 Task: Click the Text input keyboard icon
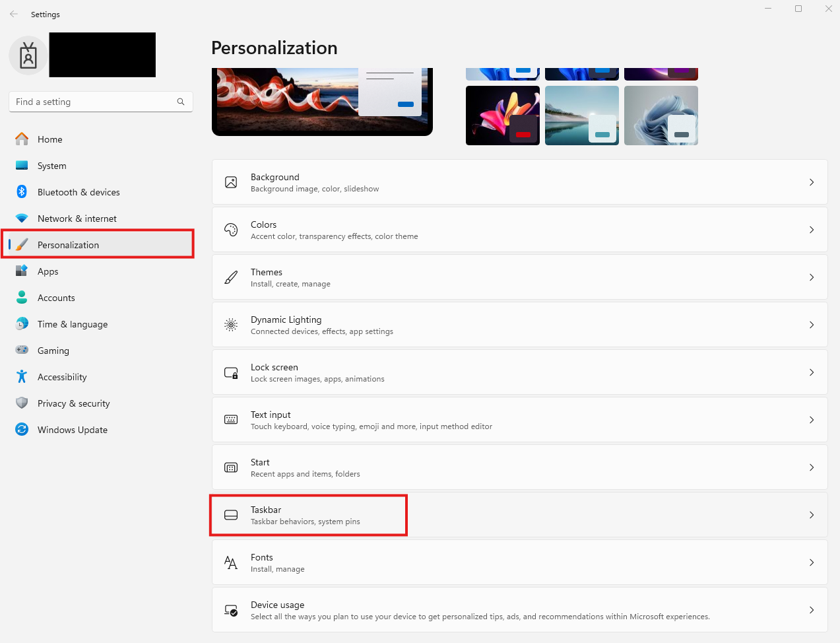tap(231, 420)
